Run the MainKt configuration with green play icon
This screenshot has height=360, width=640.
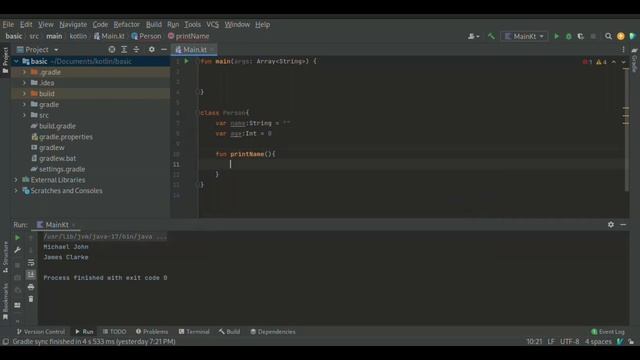pyautogui.click(x=556, y=36)
